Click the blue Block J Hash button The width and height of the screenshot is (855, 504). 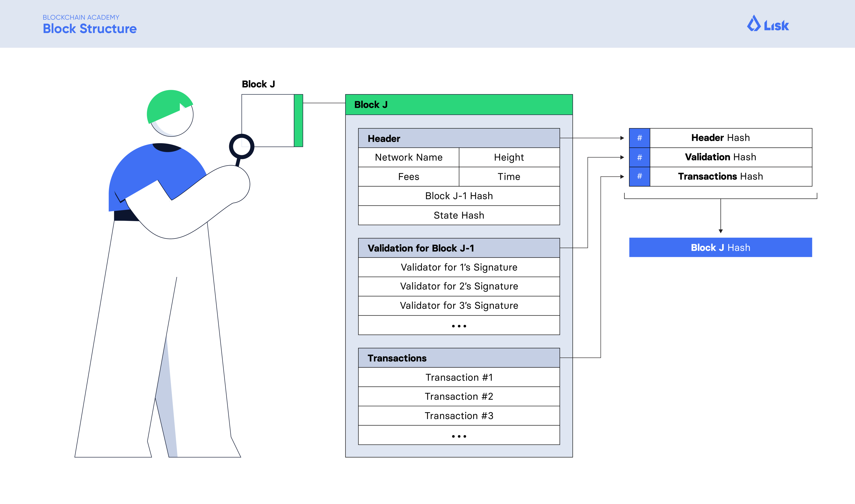(720, 248)
